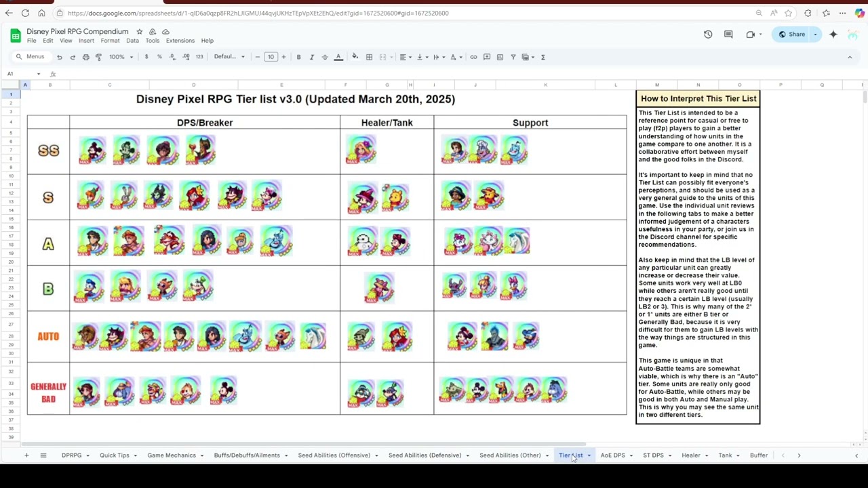
Task: Open the functions sigma menu
Action: (542, 57)
